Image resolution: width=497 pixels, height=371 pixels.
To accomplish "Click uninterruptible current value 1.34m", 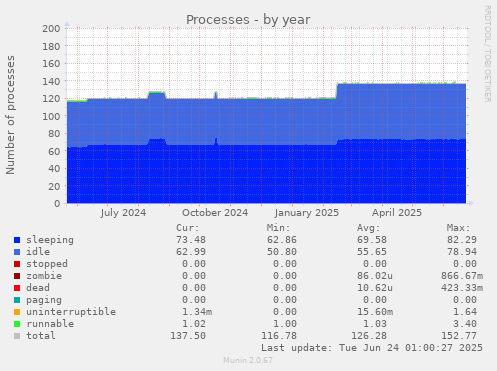I will (197, 312).
